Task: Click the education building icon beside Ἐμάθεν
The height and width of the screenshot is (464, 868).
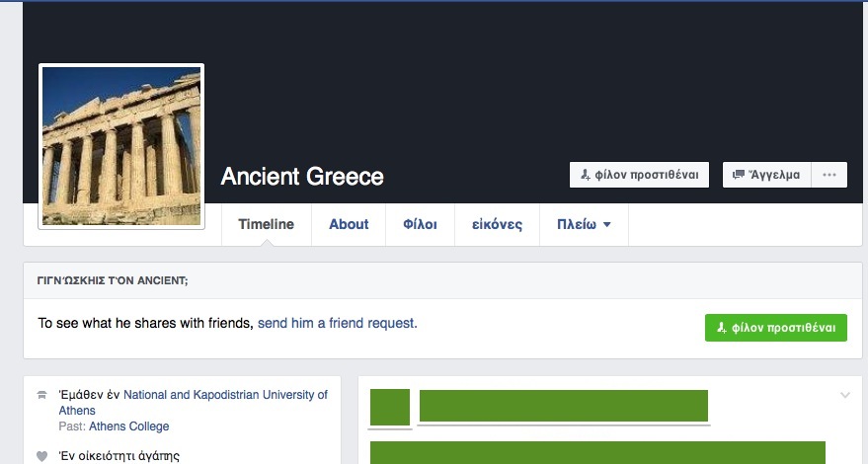Action: [x=42, y=395]
